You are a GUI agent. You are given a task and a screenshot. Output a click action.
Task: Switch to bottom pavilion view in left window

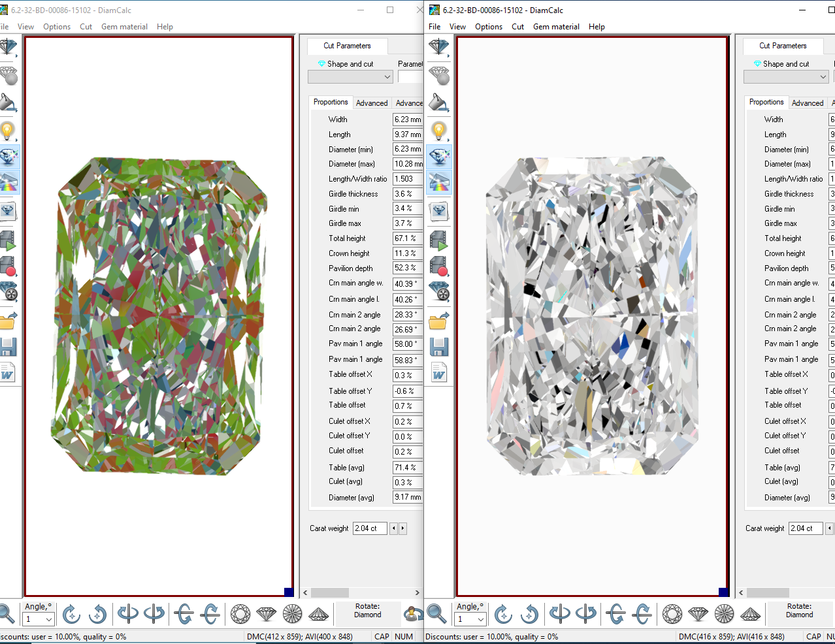point(292,614)
